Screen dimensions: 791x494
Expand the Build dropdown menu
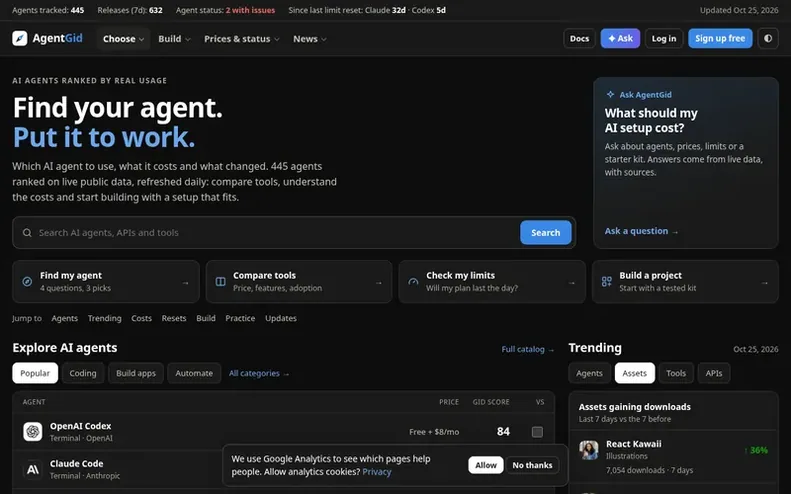174,39
